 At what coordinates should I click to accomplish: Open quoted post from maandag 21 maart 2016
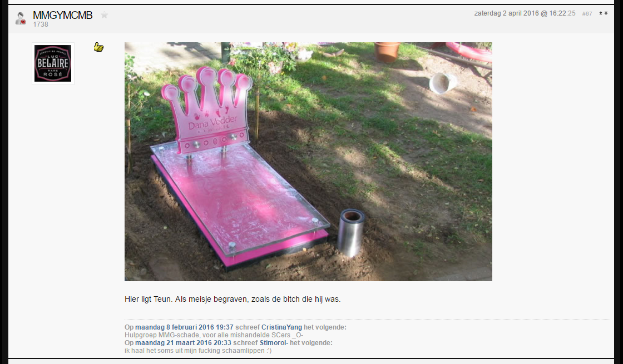pos(183,342)
